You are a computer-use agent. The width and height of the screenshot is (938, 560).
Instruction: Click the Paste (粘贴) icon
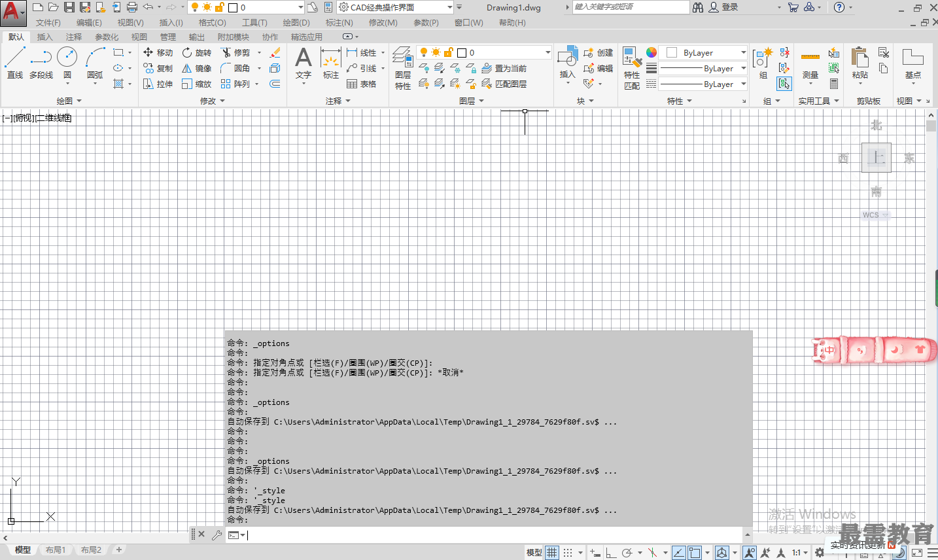point(860,64)
